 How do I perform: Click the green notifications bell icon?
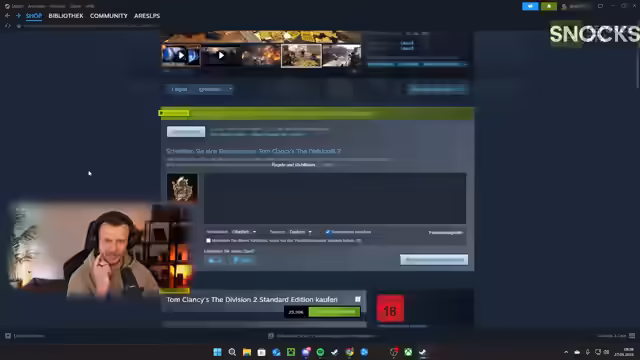[x=549, y=6]
